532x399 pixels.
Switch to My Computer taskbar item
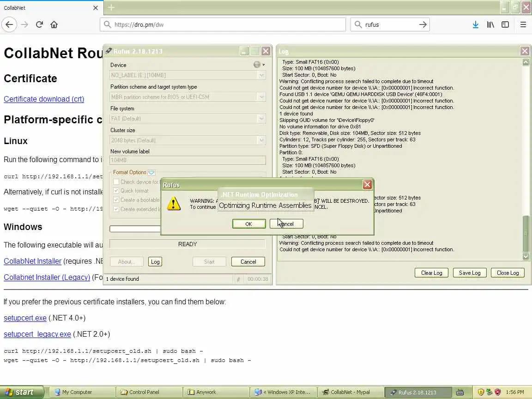81,392
